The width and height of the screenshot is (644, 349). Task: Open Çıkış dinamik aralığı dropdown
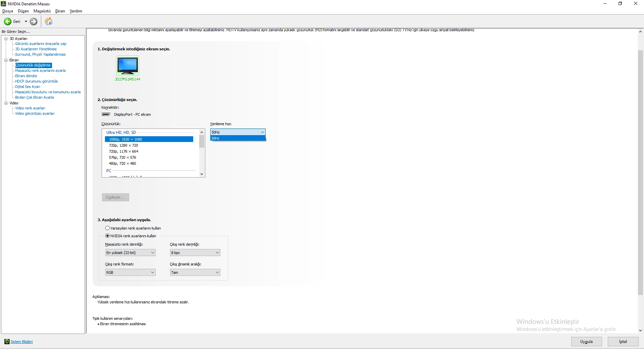[x=195, y=272]
